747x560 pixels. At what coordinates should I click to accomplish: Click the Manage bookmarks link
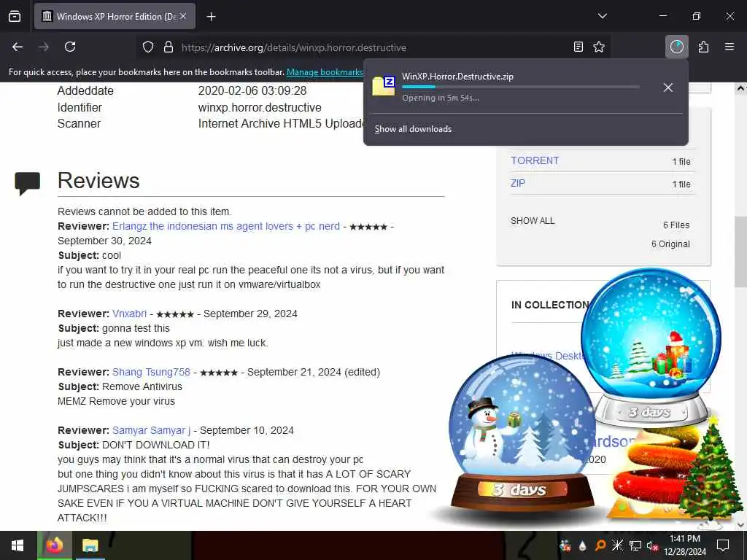point(325,72)
